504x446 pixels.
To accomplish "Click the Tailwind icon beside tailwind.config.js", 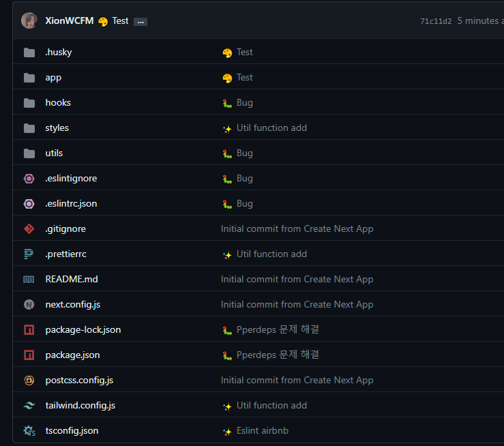I will tap(29, 406).
